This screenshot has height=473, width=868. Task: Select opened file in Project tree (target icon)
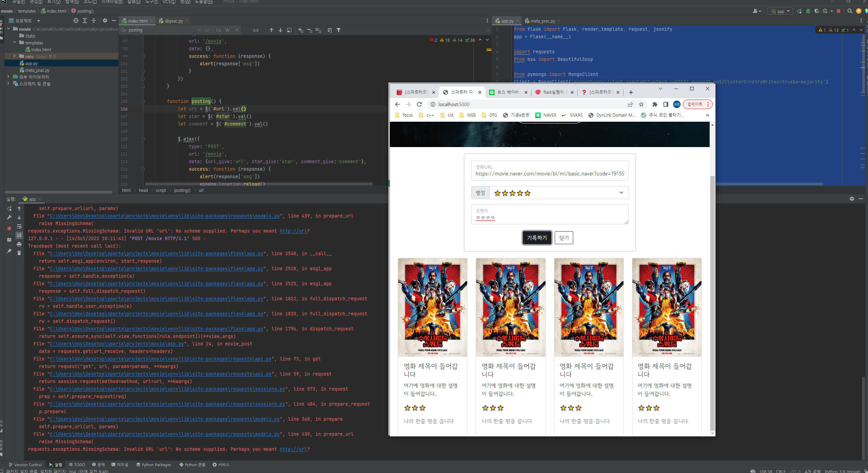76,21
